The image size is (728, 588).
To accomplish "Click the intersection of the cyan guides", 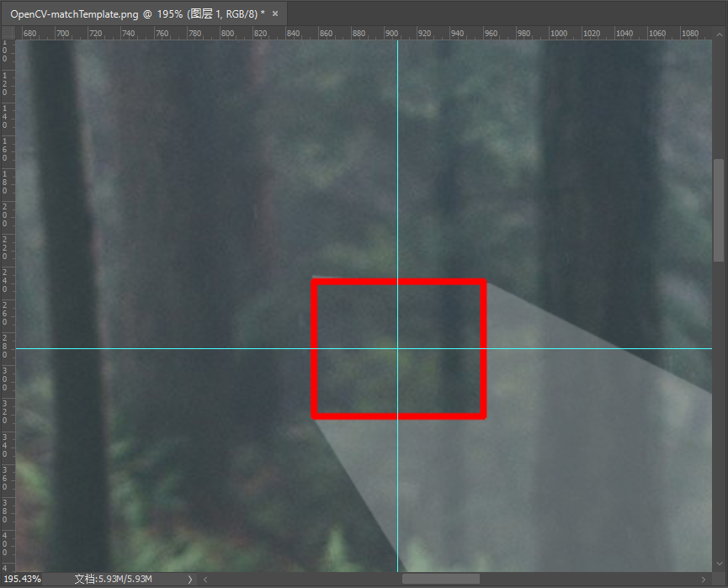I will 397,347.
